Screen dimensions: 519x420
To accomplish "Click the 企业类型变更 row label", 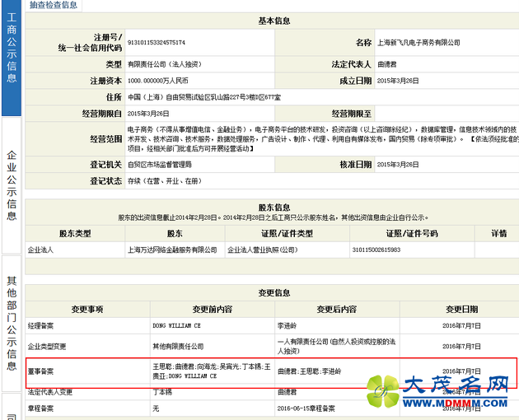I will coord(47,347).
